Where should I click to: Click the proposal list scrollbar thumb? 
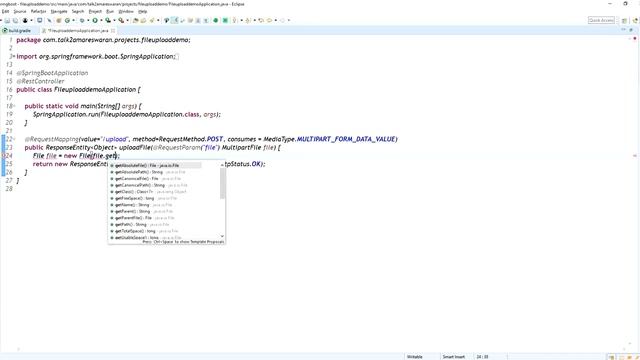(x=222, y=183)
